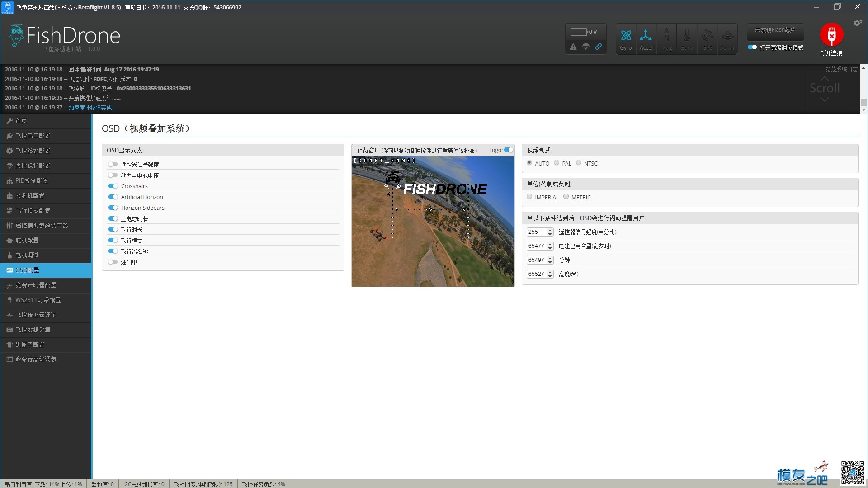Increase 高度(米) alarm value stepper
Image resolution: width=868 pixels, height=488 pixels.
pyautogui.click(x=550, y=272)
